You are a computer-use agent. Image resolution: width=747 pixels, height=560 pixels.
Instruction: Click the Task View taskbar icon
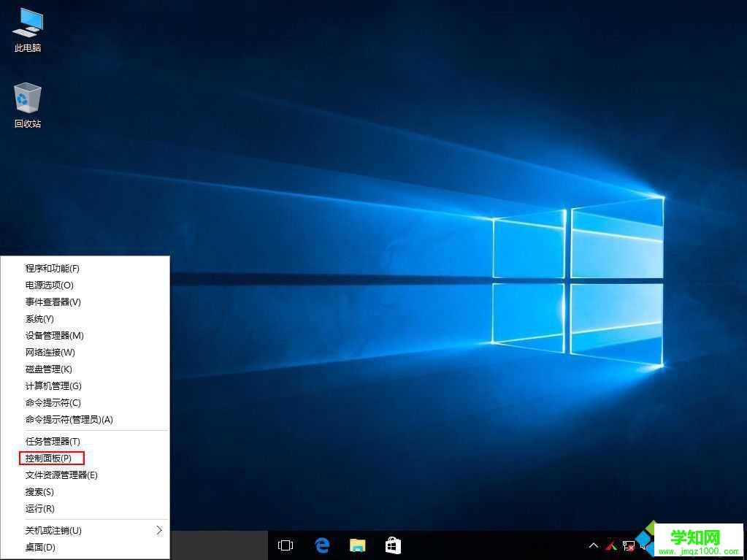point(286,545)
